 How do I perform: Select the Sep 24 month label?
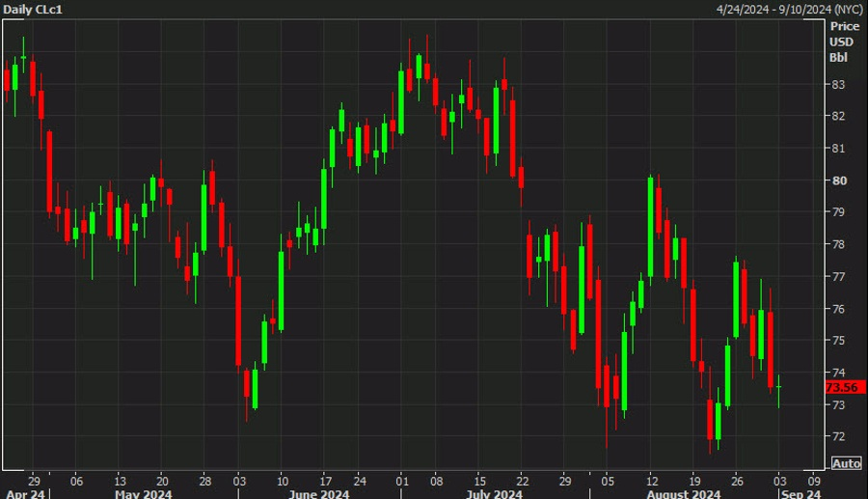[801, 493]
